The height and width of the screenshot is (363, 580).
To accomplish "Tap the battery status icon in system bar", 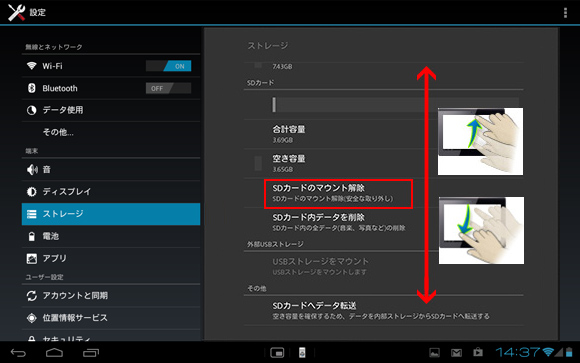I will click(x=569, y=352).
